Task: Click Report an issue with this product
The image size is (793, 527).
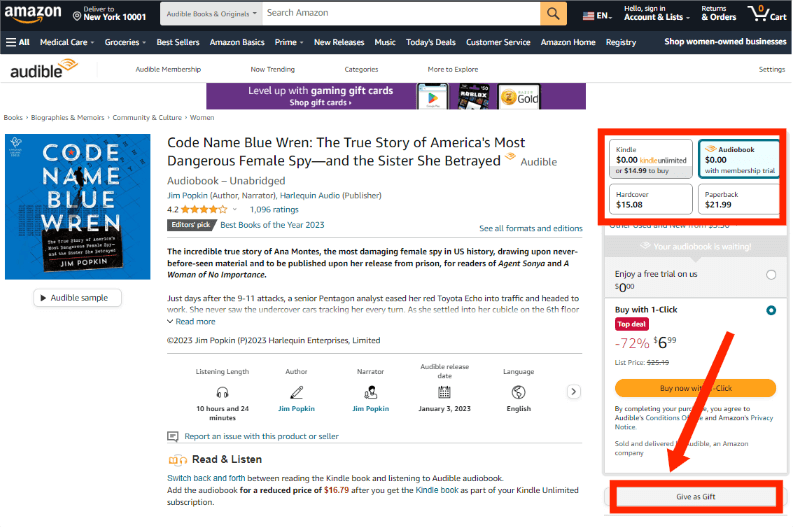Action: point(261,436)
